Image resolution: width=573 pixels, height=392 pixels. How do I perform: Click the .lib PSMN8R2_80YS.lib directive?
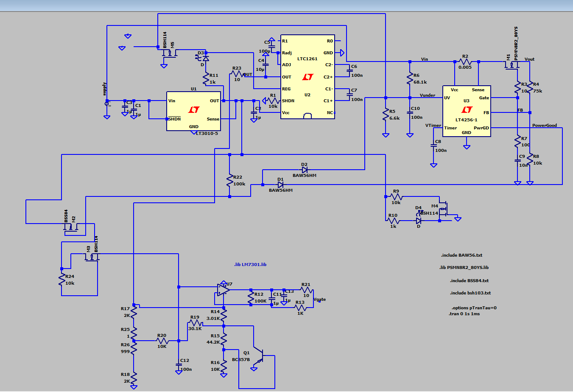[x=464, y=268]
